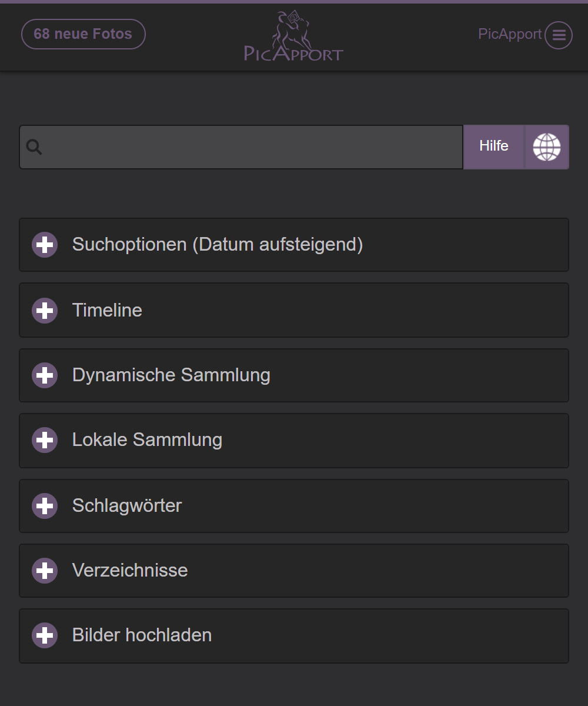Image resolution: width=588 pixels, height=706 pixels.
Task: Click plus icon next to Dynamische Sammlung
Action: point(45,375)
